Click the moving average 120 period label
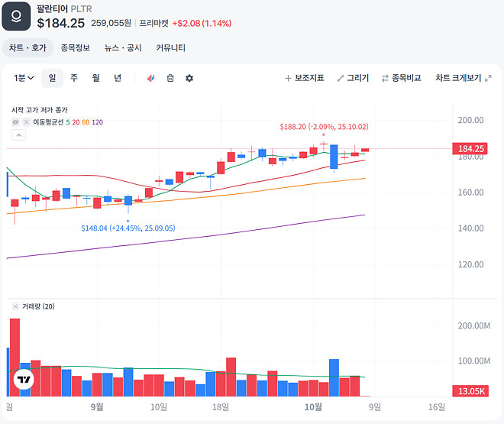Image resolution: width=504 pixels, height=424 pixels. [x=98, y=122]
